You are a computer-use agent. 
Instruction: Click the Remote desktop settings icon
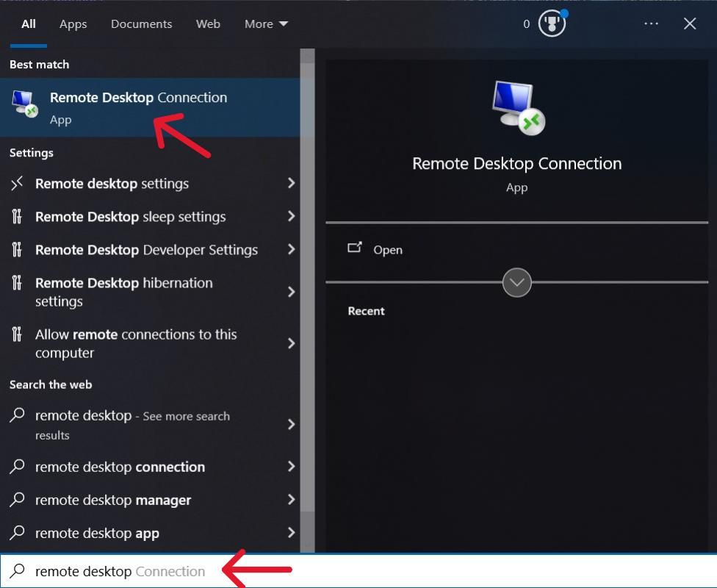pos(17,183)
